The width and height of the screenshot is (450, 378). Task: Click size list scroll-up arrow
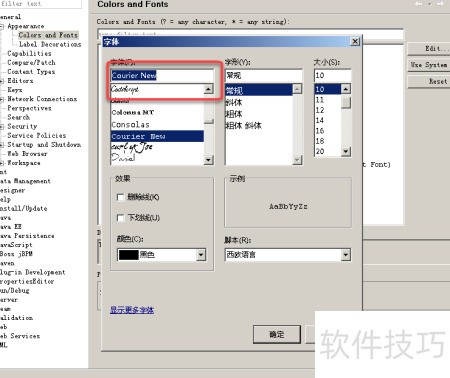coord(346,89)
